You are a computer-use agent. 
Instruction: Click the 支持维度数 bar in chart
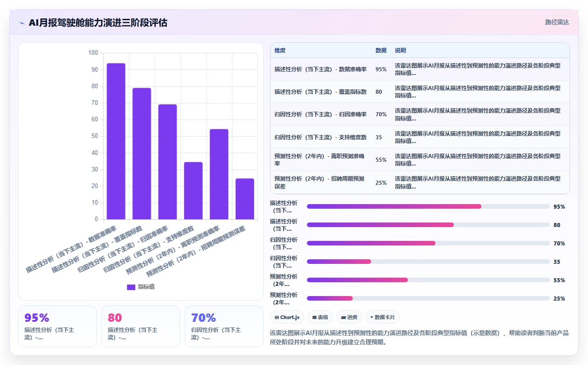[x=193, y=191]
